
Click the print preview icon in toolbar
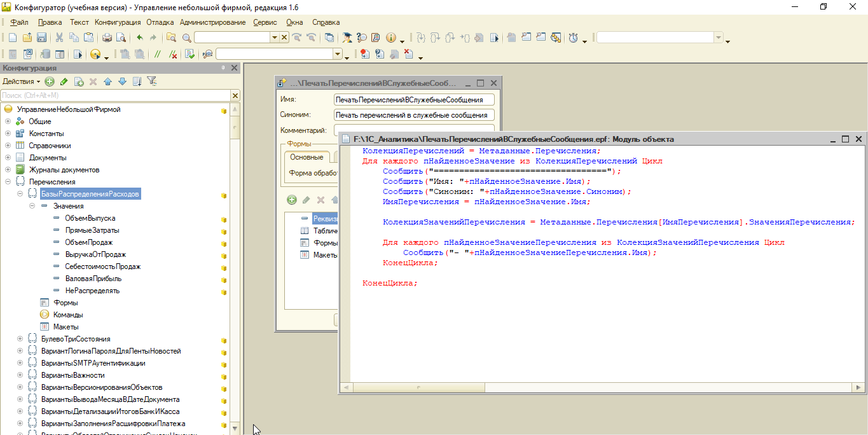(x=120, y=38)
